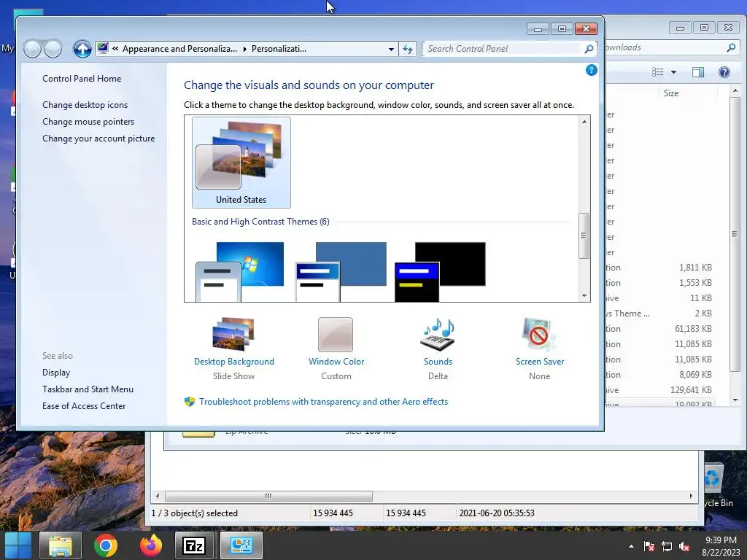Toggle the preview pane icon in Explorer window
The image size is (747, 560).
click(698, 72)
